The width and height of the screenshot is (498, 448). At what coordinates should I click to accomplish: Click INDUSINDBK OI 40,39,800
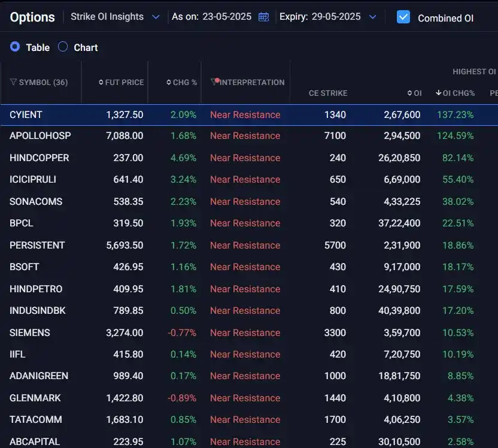click(399, 311)
